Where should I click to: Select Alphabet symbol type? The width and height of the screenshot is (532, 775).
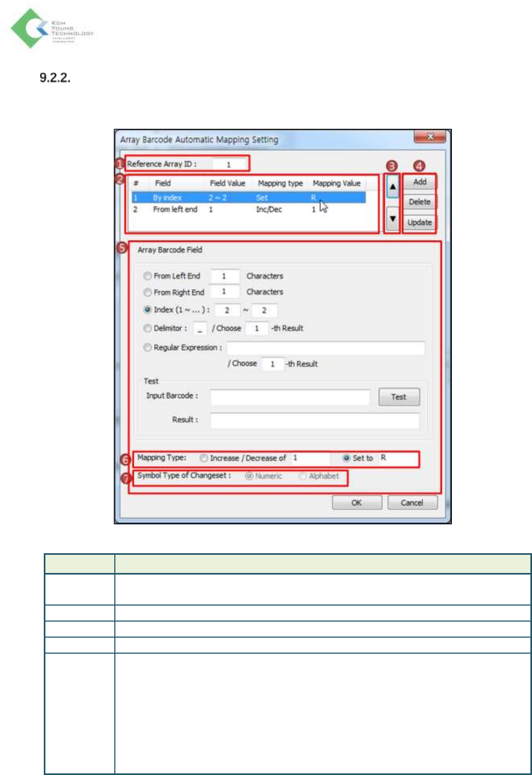pyautogui.click(x=303, y=476)
